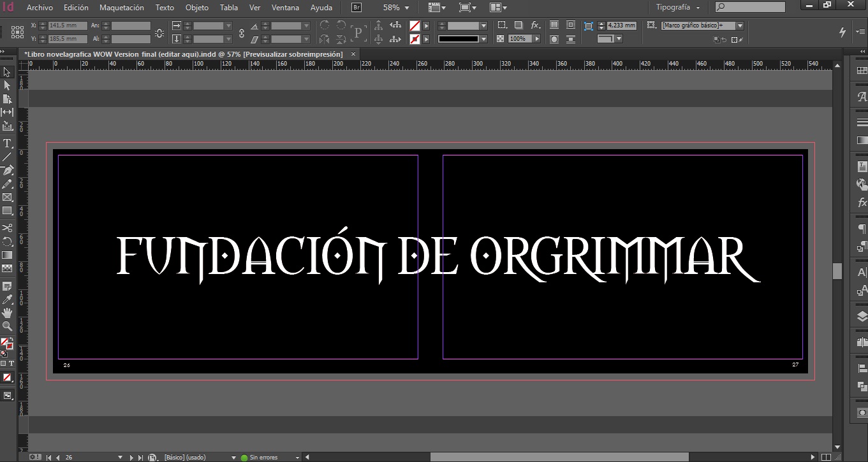Select the Free Transform tool
Viewport: 868px width, 462px height.
8,242
